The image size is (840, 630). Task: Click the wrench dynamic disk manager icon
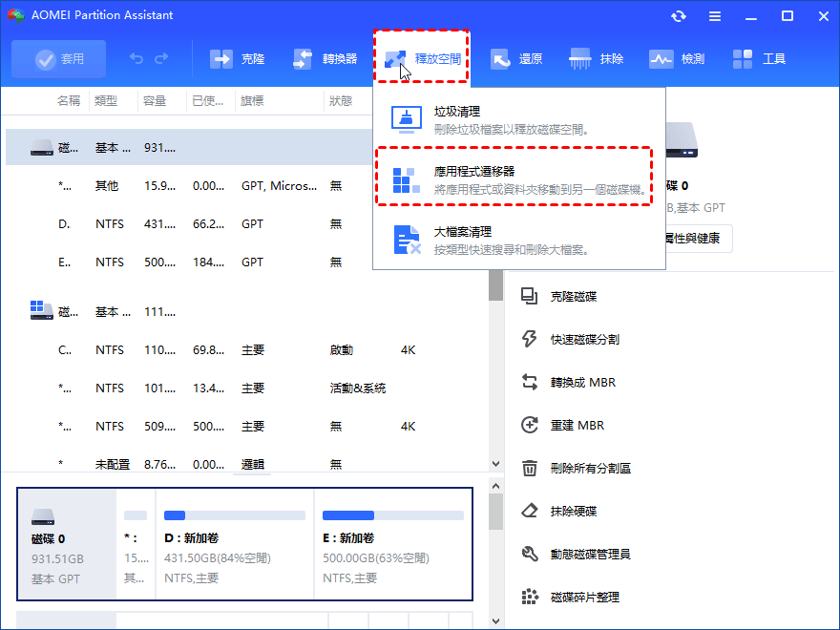529,554
